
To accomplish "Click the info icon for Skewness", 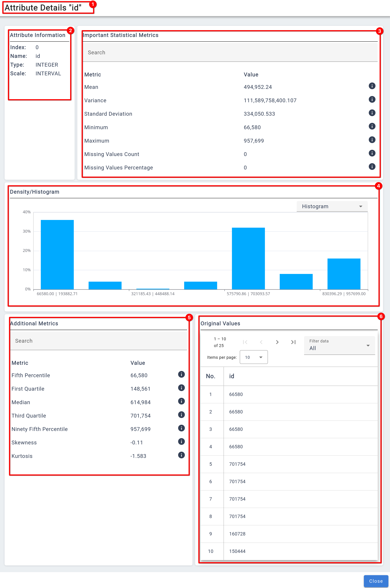I will click(181, 441).
